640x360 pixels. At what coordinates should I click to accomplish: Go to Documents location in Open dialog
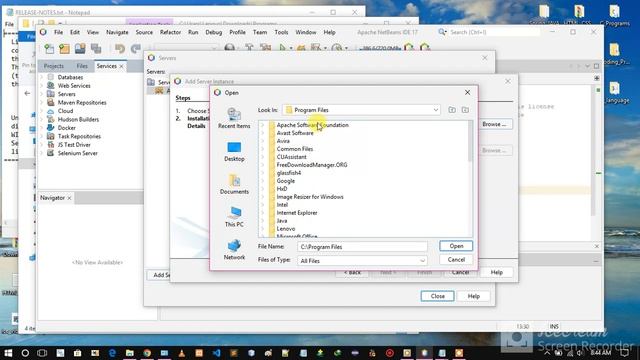point(234,184)
